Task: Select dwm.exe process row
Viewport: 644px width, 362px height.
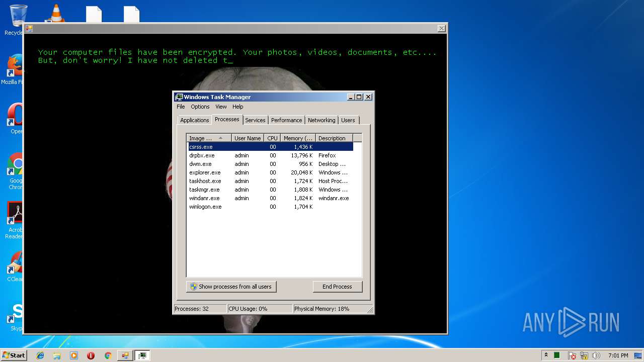Action: pyautogui.click(x=270, y=164)
